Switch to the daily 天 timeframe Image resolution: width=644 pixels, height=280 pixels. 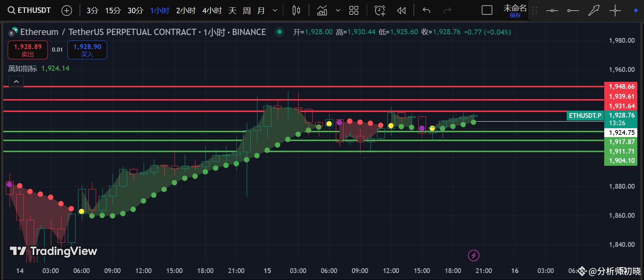click(x=232, y=11)
